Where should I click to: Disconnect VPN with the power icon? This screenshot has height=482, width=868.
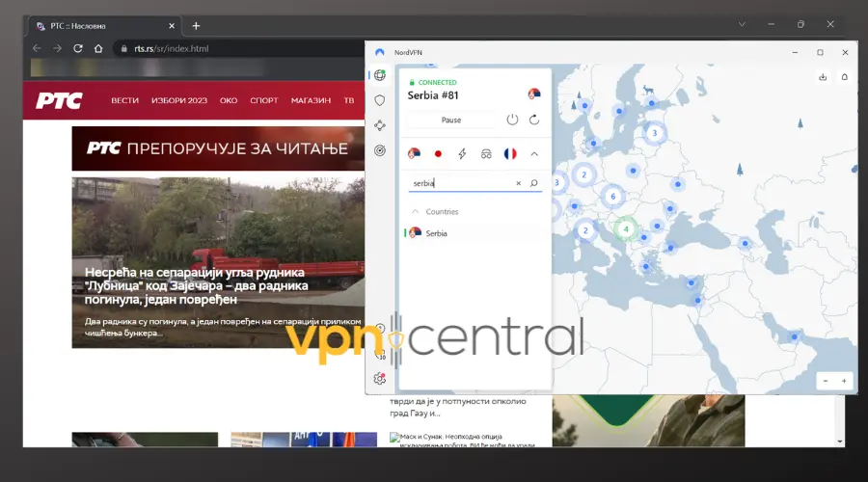coord(513,120)
